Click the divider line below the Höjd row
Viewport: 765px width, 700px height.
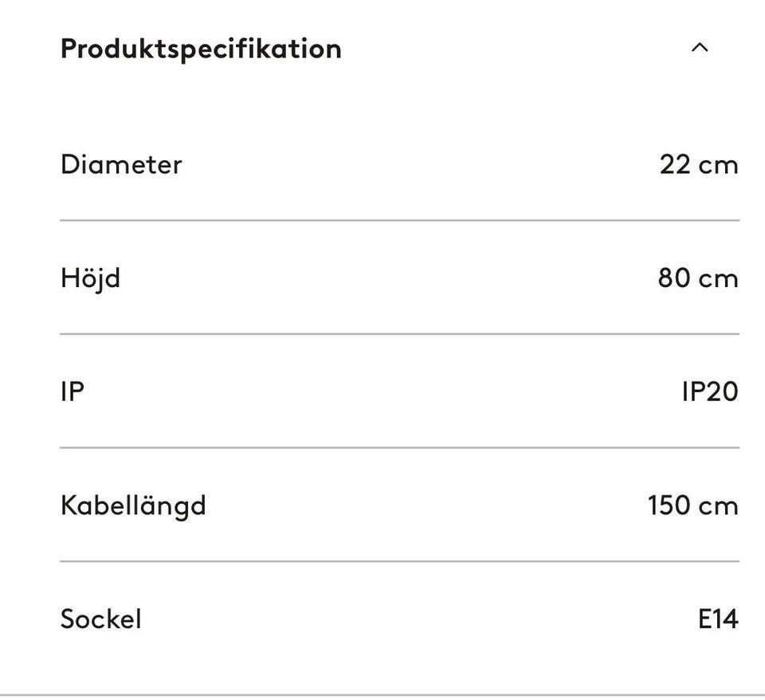pos(399,334)
